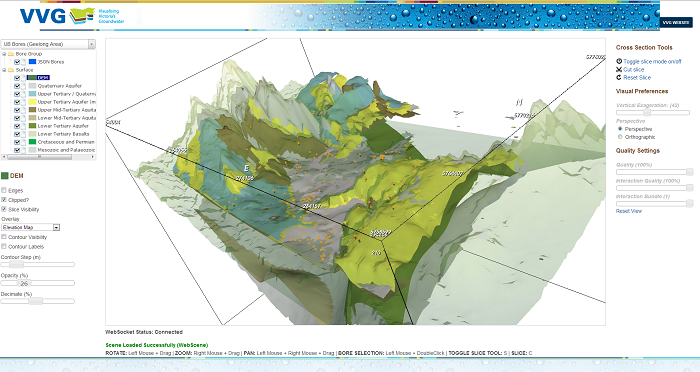Click the Reset View link
The height and width of the screenshot is (372, 700).
(629, 211)
